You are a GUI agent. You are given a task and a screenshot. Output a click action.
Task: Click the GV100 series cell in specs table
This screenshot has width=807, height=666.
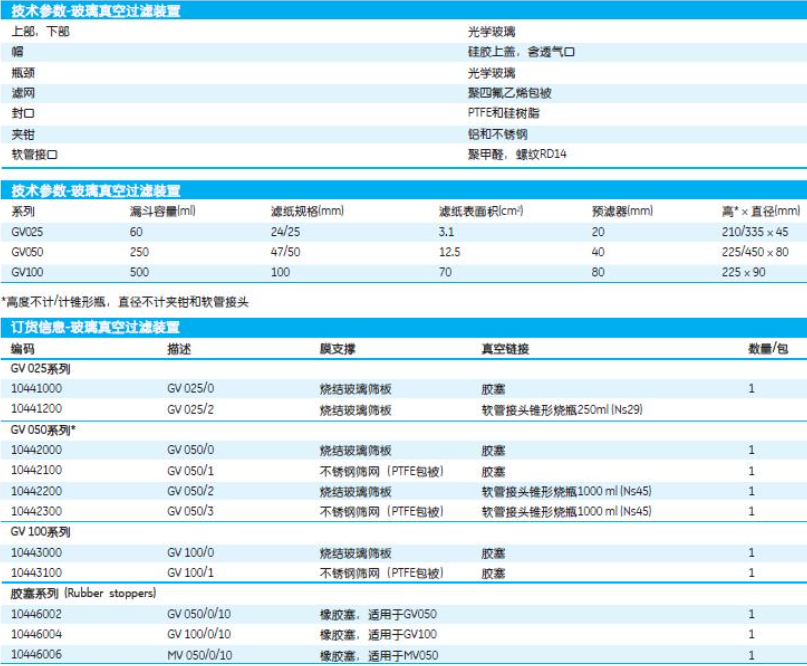(27, 272)
